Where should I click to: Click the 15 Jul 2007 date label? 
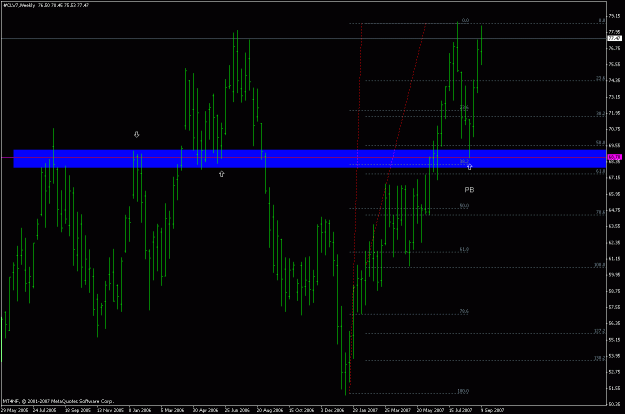pos(461,410)
